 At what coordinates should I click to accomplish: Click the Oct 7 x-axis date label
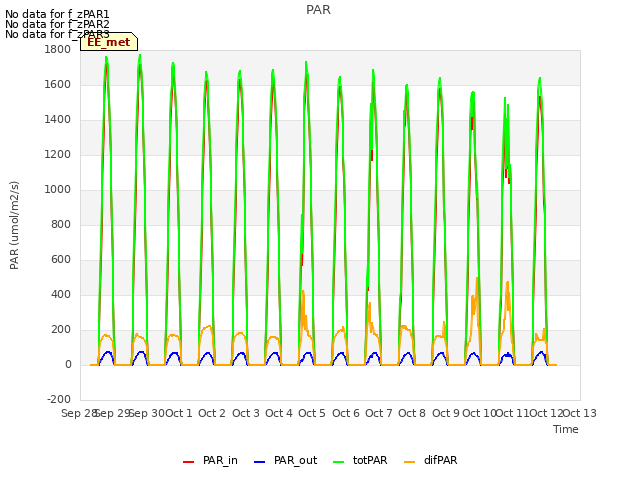379,413
